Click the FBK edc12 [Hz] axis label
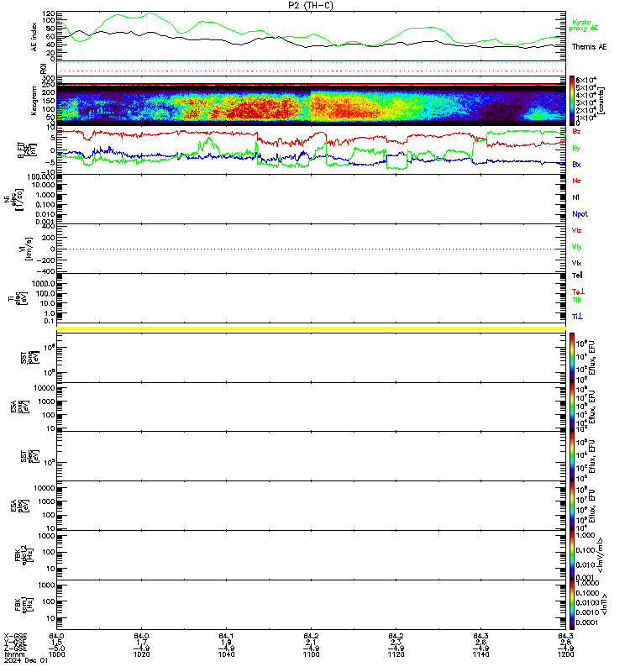The image size is (630, 672). coord(24,555)
